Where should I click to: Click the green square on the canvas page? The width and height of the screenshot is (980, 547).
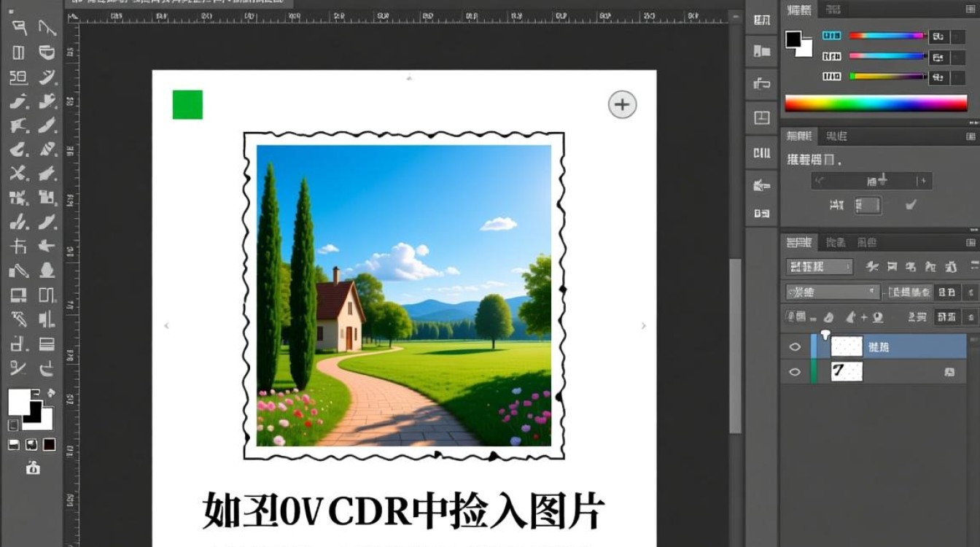coord(187,104)
